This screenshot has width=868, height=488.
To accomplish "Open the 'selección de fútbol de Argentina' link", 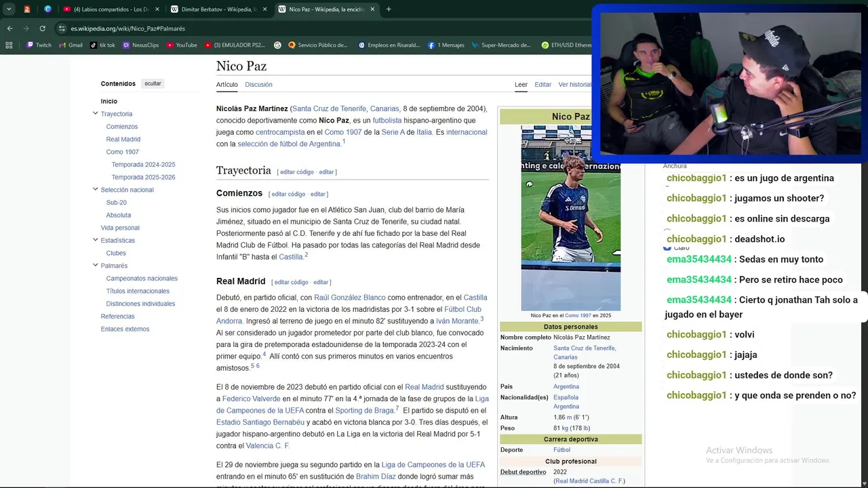I will click(289, 144).
